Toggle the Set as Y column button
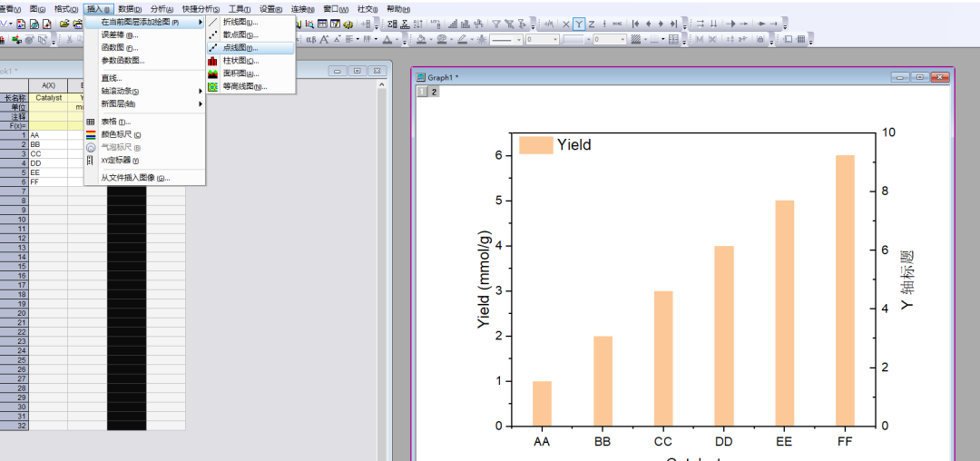The height and width of the screenshot is (461, 980). [x=579, y=24]
